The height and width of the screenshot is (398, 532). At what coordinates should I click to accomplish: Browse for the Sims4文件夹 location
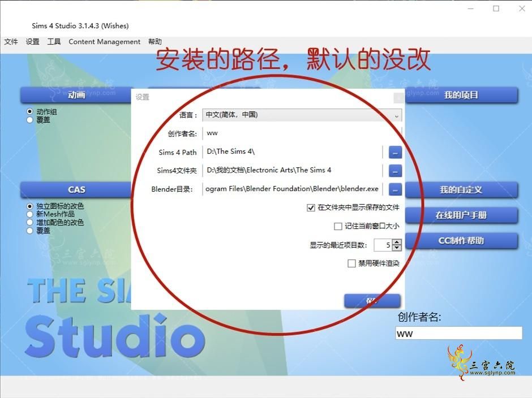point(395,171)
